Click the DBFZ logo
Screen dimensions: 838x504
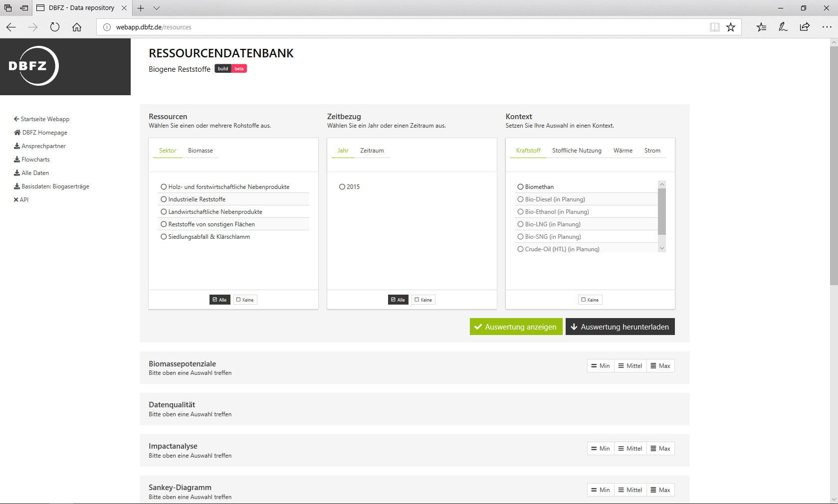(34, 66)
